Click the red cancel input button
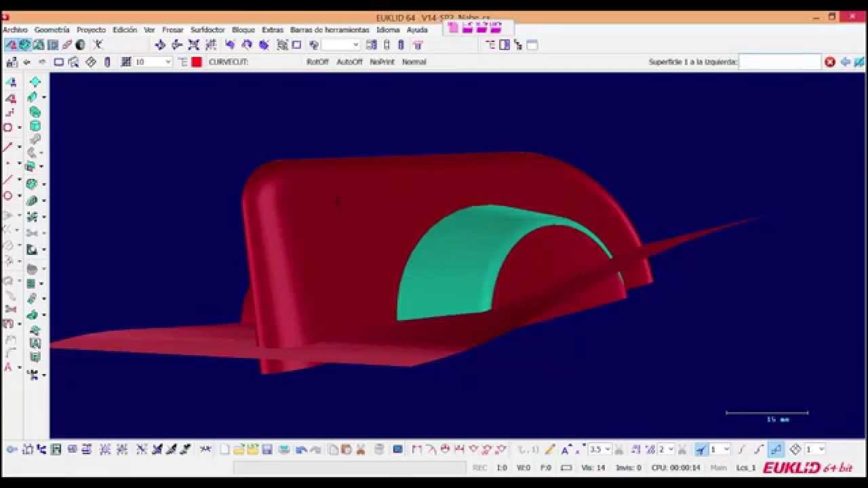The image size is (868, 488). click(830, 62)
